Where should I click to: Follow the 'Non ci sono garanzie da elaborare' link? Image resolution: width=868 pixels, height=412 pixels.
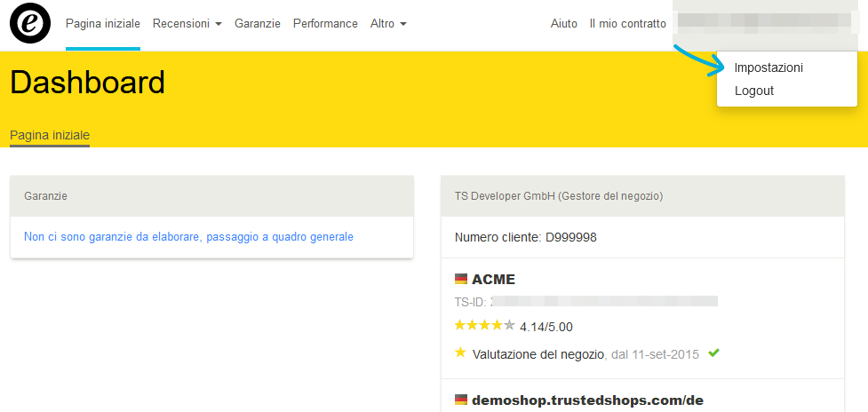coord(188,237)
